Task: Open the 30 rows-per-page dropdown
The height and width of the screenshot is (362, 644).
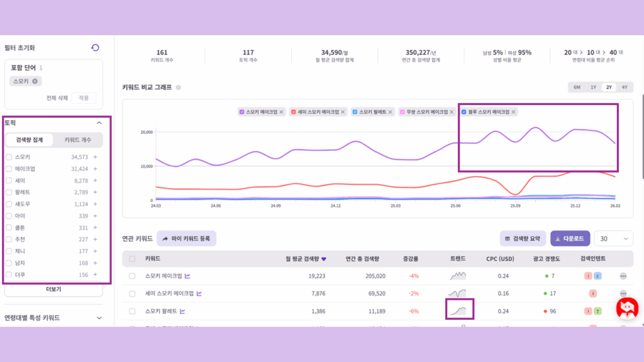Action: coord(613,239)
